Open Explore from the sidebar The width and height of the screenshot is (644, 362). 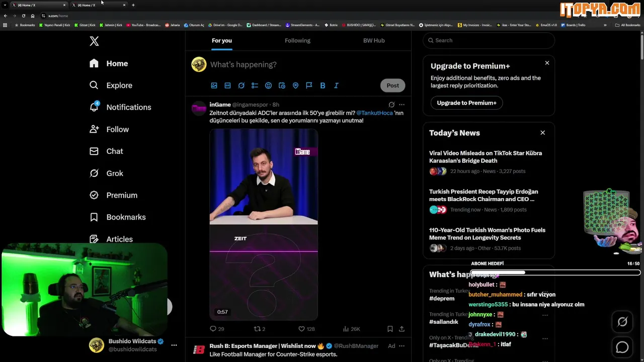[x=111, y=85]
